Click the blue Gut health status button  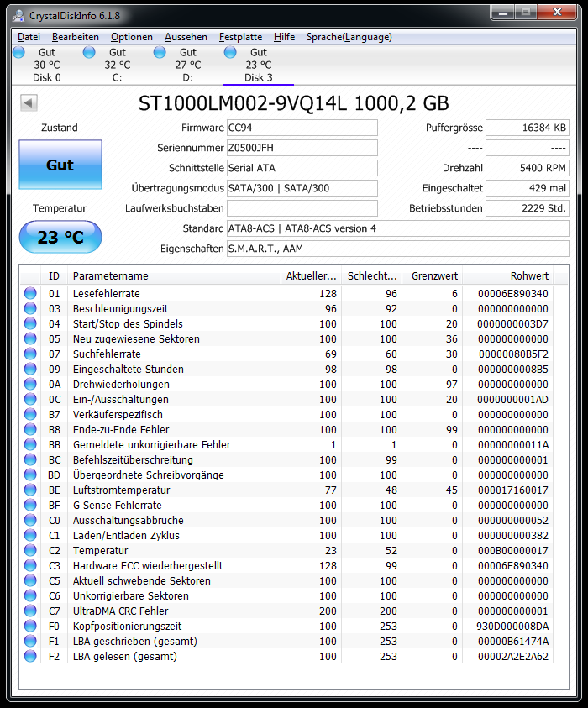click(x=60, y=165)
